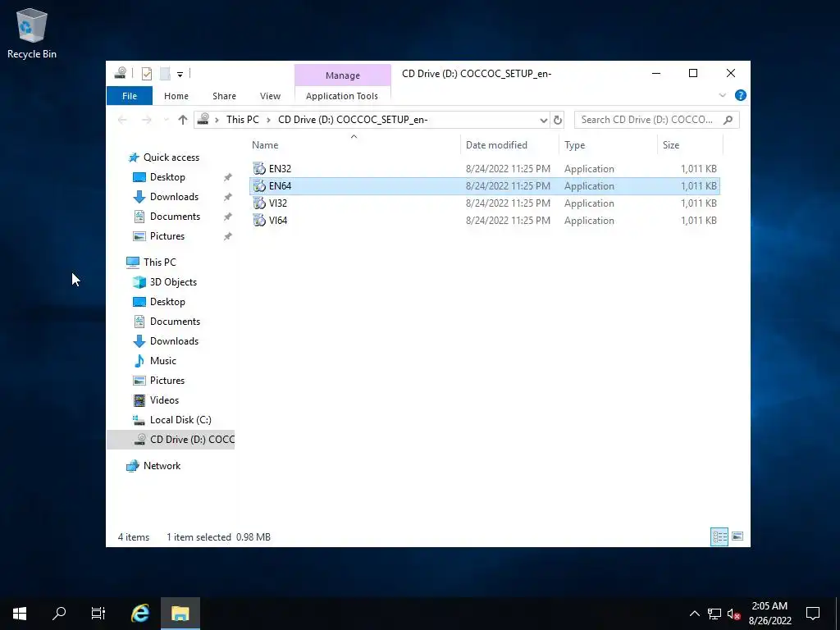Viewport: 840px width, 630px height.
Task: Click the EN32 installer icon
Action: pyautogui.click(x=259, y=169)
